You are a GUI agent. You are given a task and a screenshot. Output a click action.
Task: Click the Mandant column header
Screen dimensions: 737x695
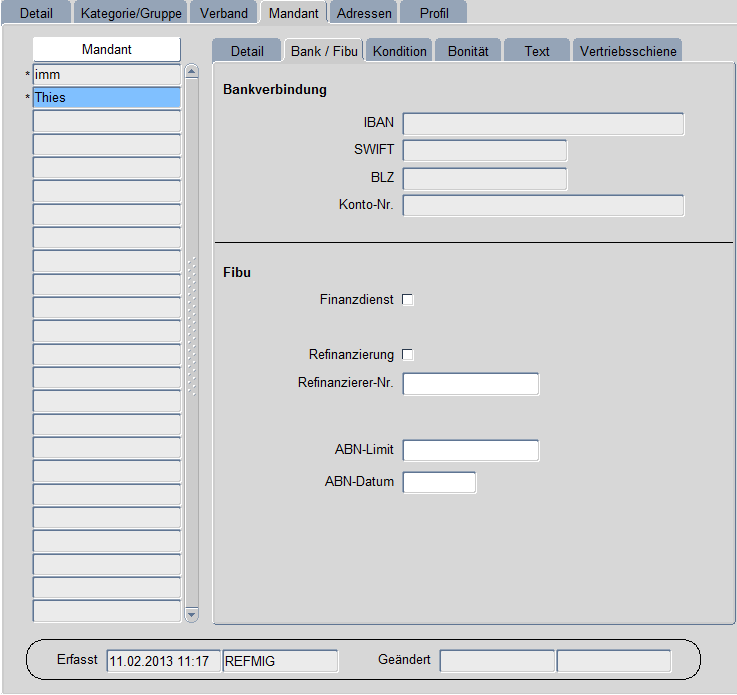pyautogui.click(x=106, y=49)
